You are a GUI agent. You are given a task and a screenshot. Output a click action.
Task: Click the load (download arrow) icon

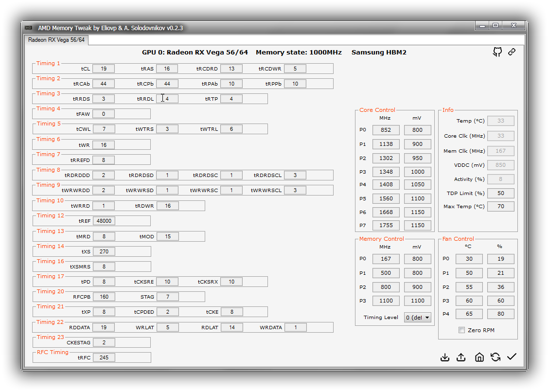click(444, 357)
